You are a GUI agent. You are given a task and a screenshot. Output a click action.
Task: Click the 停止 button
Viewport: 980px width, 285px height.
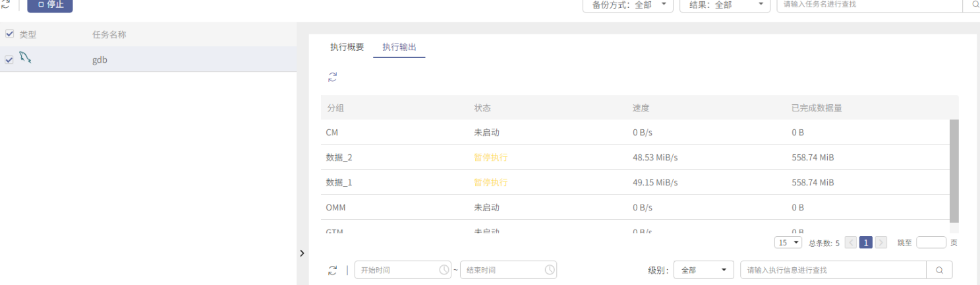(x=50, y=5)
